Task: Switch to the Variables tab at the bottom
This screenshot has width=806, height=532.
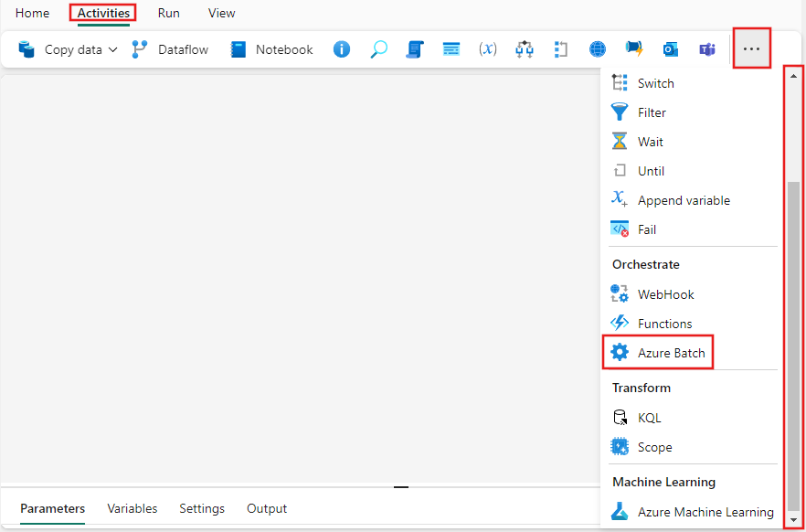Action: click(x=133, y=508)
